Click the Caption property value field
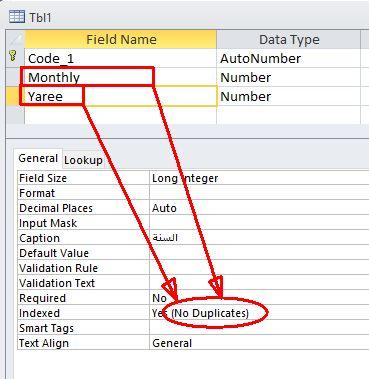 point(259,238)
